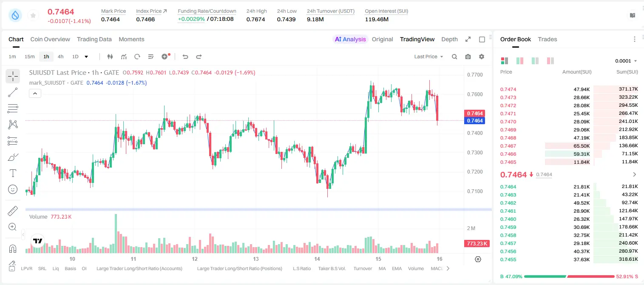The width and height of the screenshot is (644, 285).
Task: Select the crosshair cursor tool
Action: 13,77
